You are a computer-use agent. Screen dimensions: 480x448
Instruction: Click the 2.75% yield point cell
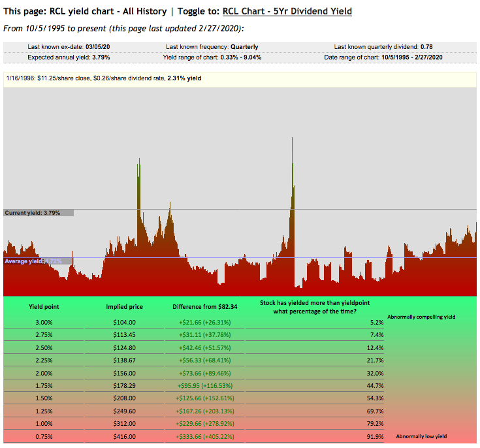[44, 335]
